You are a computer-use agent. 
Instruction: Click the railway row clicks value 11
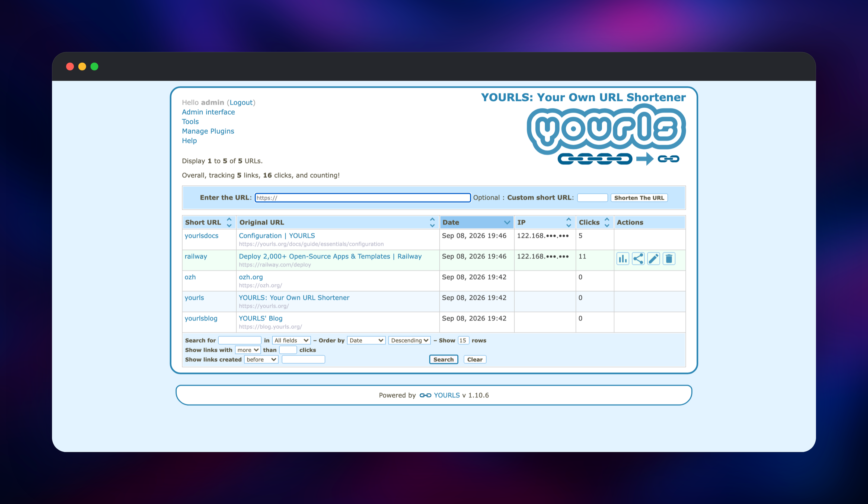pyautogui.click(x=582, y=256)
